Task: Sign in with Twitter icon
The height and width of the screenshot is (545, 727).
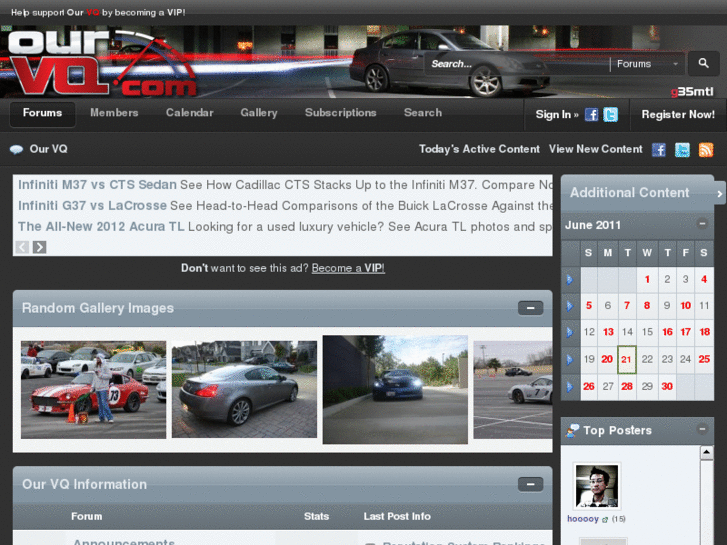Action: pyautogui.click(x=610, y=115)
